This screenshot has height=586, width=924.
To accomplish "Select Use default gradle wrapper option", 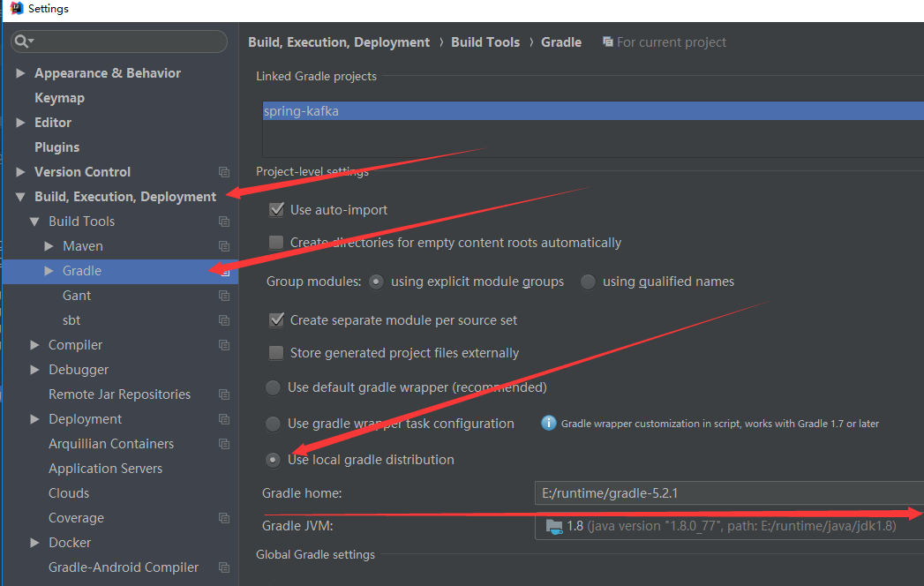I will [x=274, y=387].
